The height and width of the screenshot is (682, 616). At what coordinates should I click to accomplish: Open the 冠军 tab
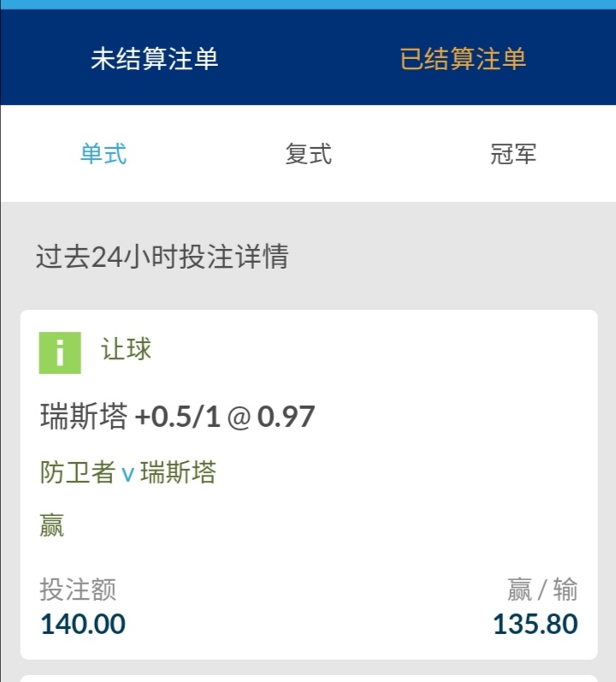[513, 155]
